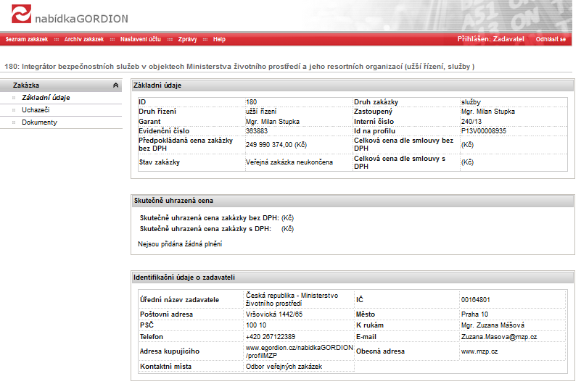The width and height of the screenshot is (581, 392).
Task: Click the Identifikační údaje o zadavateli header
Action: (184, 277)
